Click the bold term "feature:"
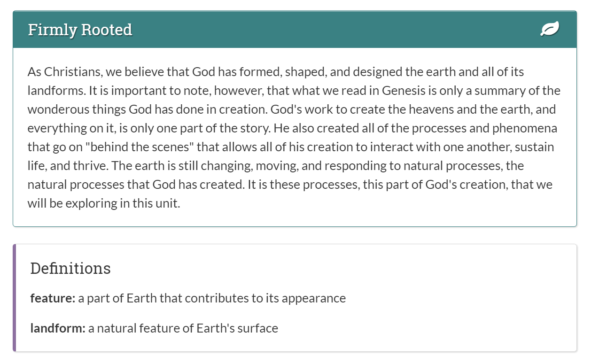591x364 pixels. tap(53, 298)
